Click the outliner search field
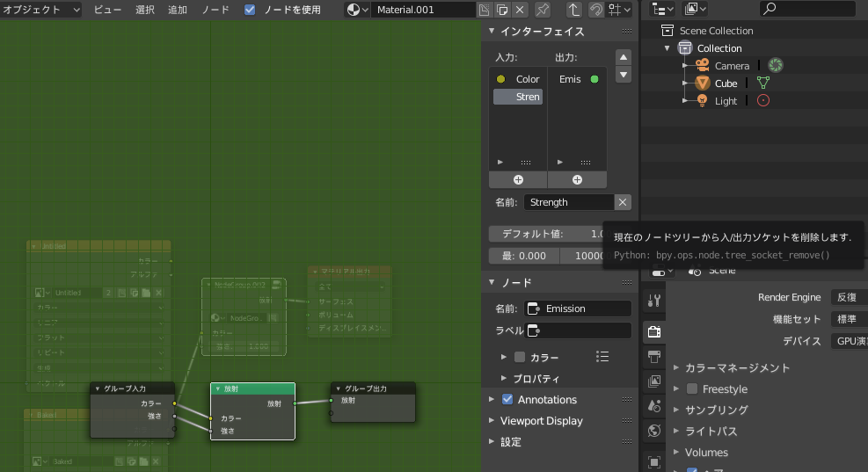Viewport: 868px width, 472px height. pyautogui.click(x=808, y=9)
